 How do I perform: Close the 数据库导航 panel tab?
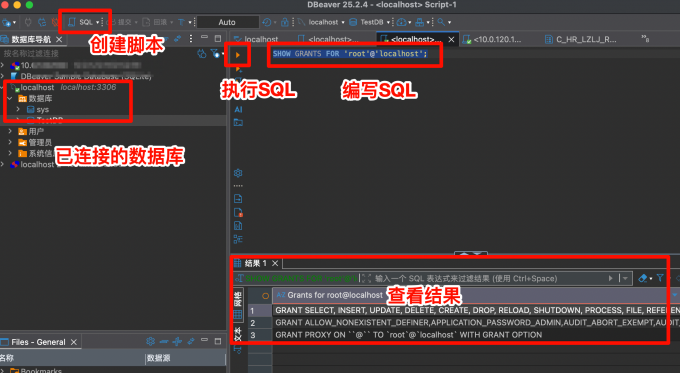[59, 39]
